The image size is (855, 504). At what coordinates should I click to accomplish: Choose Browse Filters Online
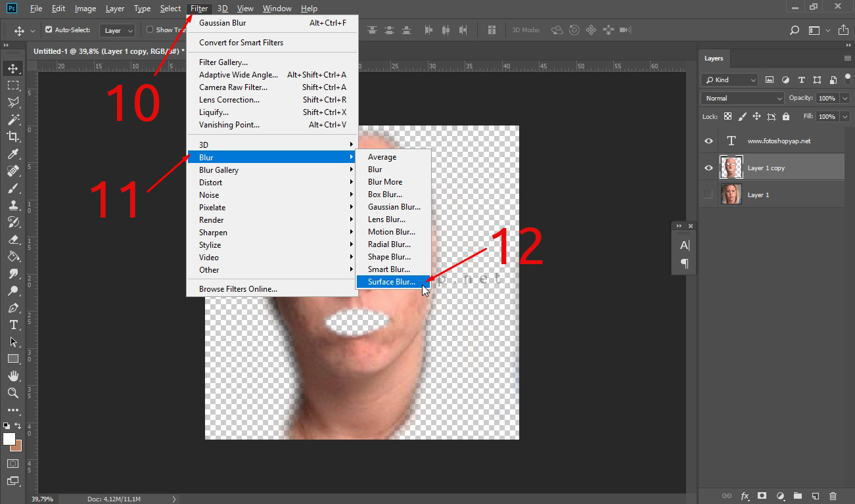click(x=238, y=289)
